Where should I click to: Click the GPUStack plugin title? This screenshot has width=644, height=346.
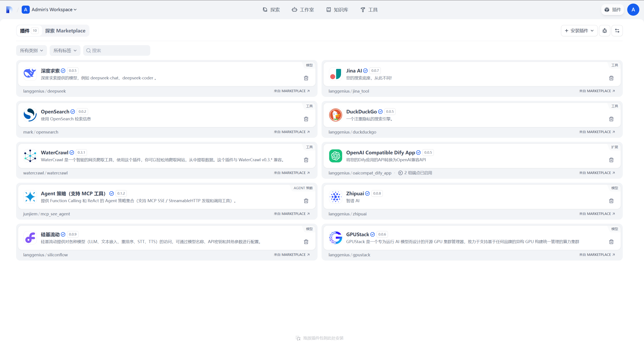[x=358, y=234]
